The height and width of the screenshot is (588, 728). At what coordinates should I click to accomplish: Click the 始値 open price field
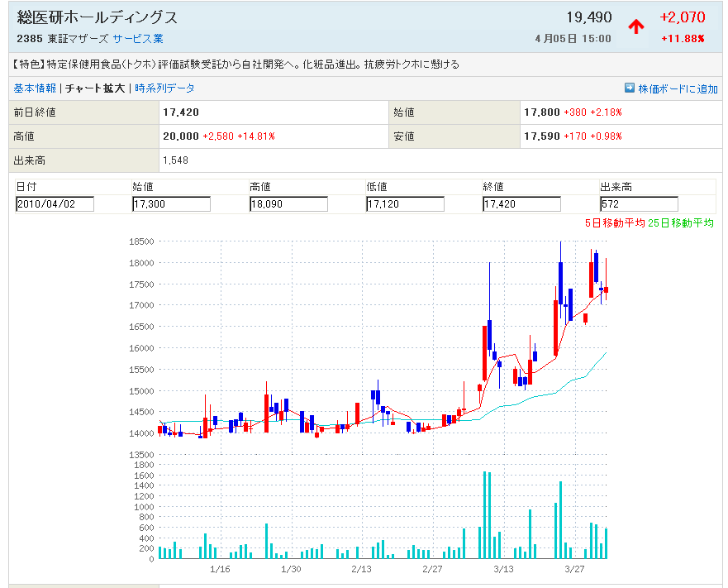(x=172, y=204)
